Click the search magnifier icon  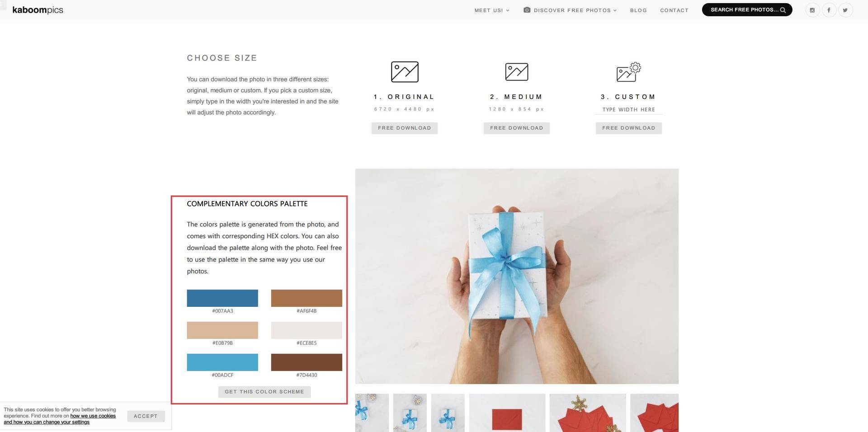(x=783, y=10)
